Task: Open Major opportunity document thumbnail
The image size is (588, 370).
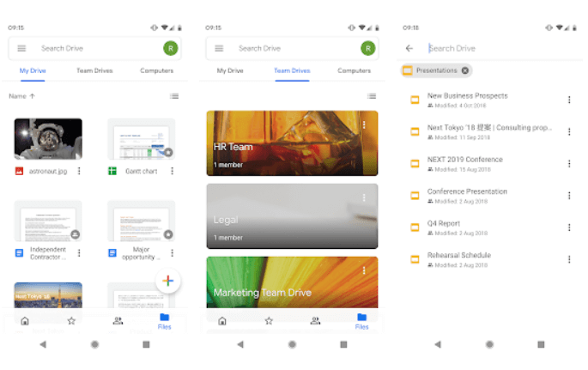Action: coord(141,221)
